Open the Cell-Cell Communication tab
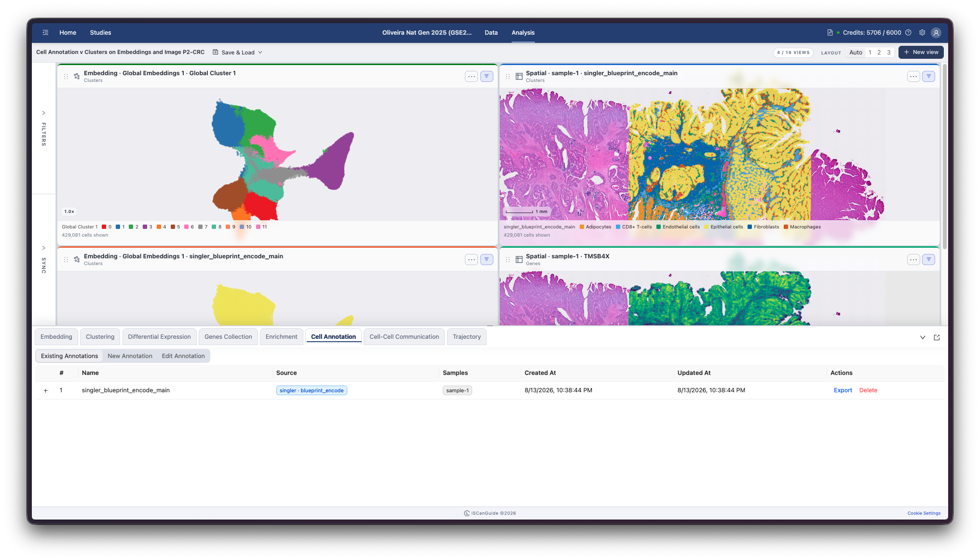 404,336
